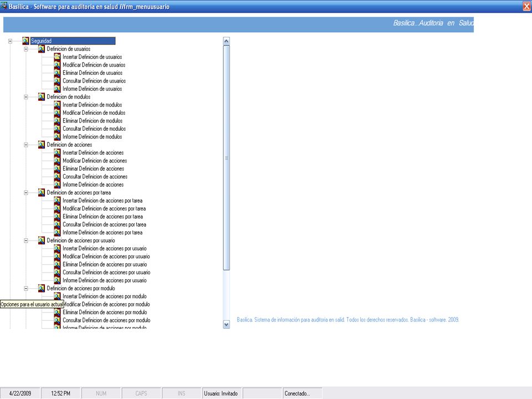Click the Basilica copyright footer text
Viewport: 532px width, 399px height.
tap(348, 320)
